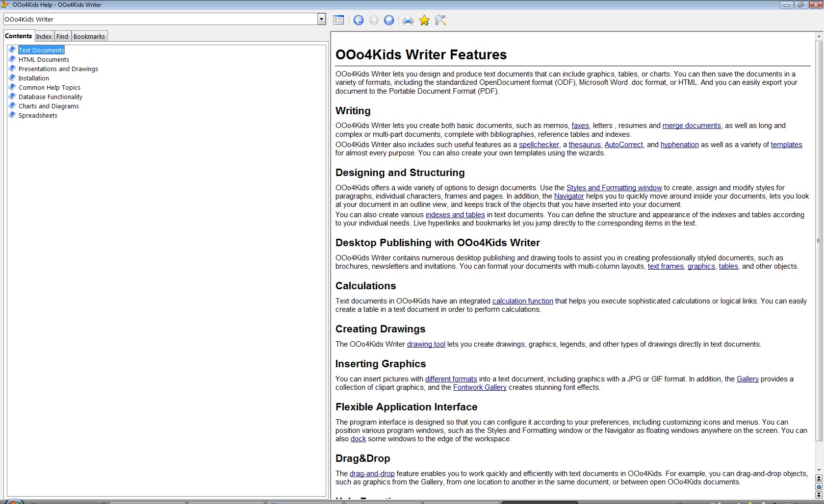Select Common Help Topics entry
The image size is (824, 504).
point(49,87)
